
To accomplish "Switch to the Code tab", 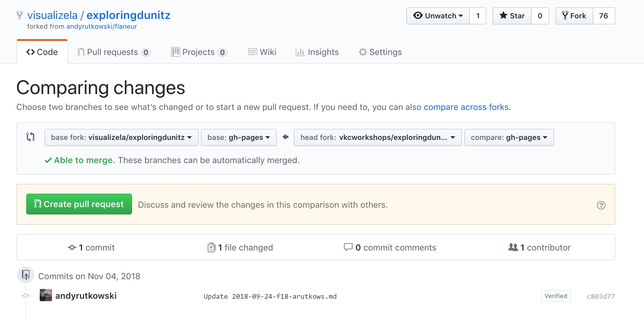I will 42,52.
